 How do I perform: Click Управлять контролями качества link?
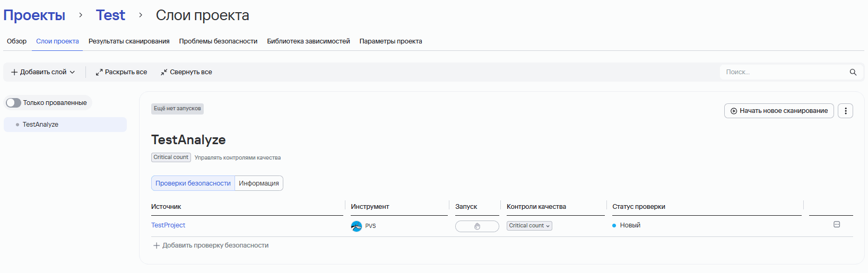237,157
